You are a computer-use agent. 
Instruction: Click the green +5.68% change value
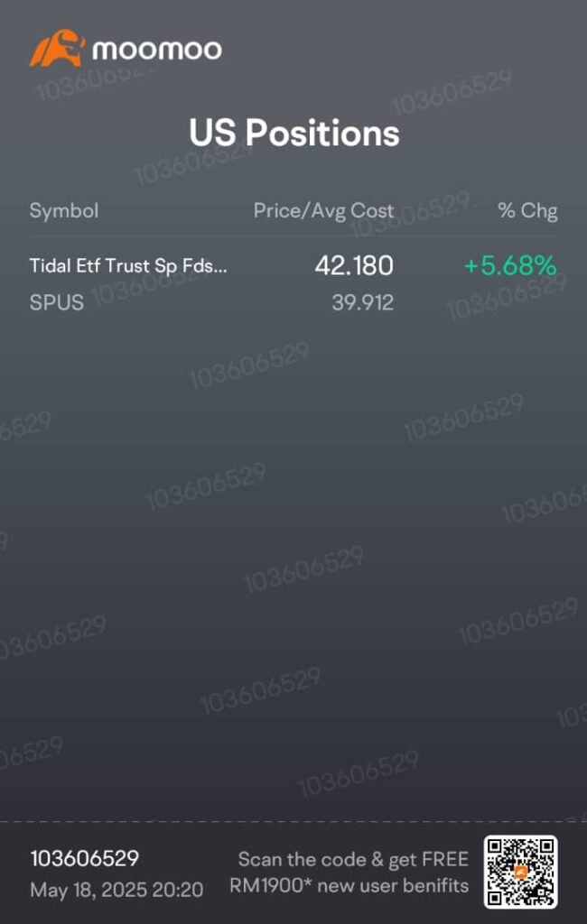coord(510,265)
